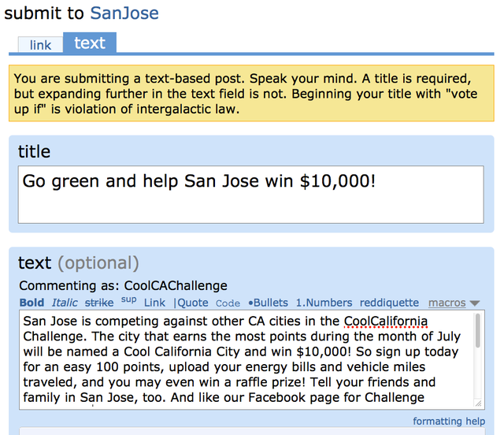Open the formatting help link
504x435 pixels.
coord(449,422)
